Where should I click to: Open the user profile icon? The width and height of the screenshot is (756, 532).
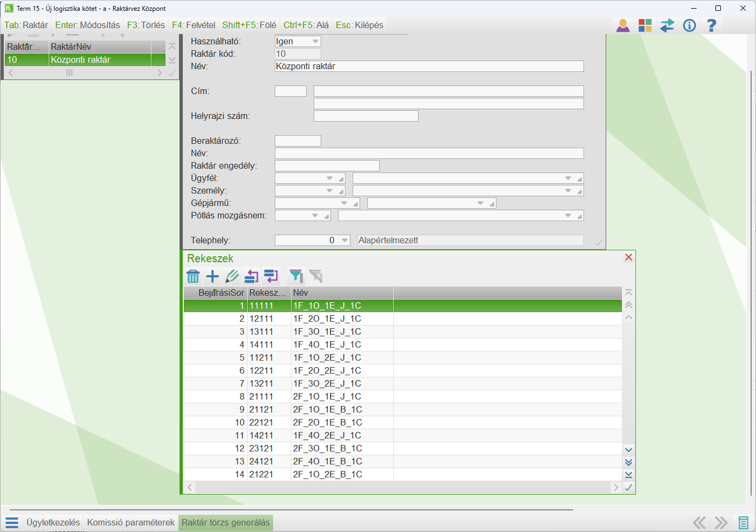pyautogui.click(x=623, y=25)
